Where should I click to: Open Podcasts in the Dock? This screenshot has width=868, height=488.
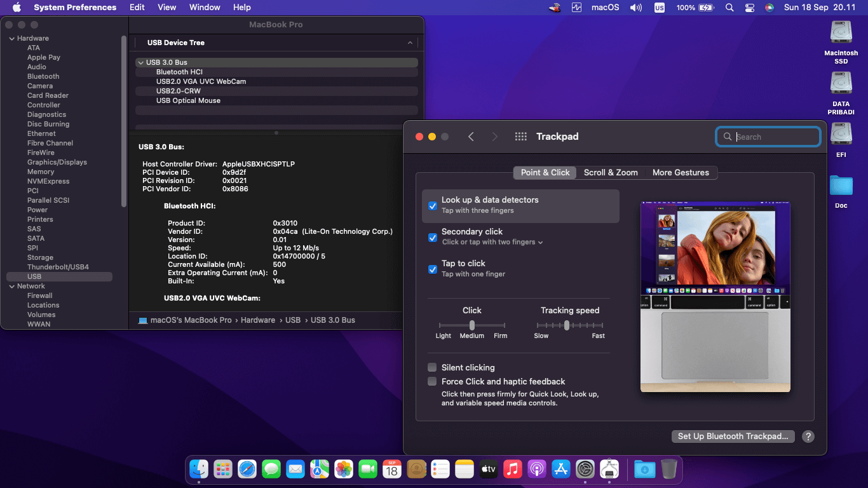pos(537,470)
